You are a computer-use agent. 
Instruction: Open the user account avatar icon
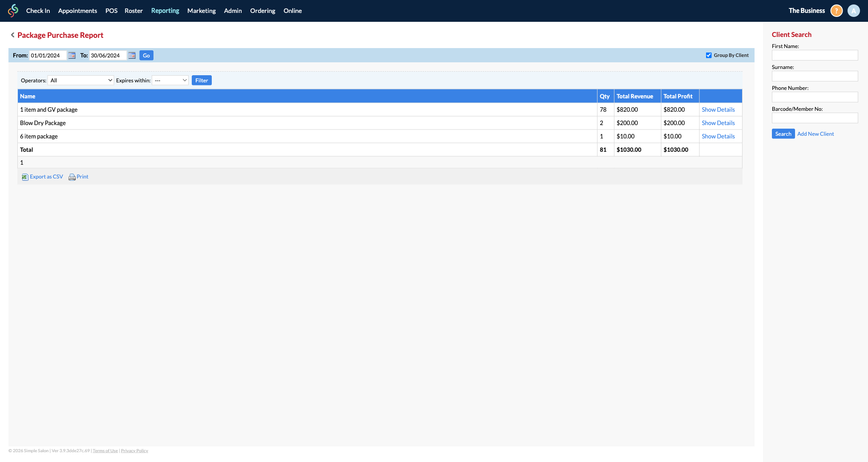pos(853,11)
